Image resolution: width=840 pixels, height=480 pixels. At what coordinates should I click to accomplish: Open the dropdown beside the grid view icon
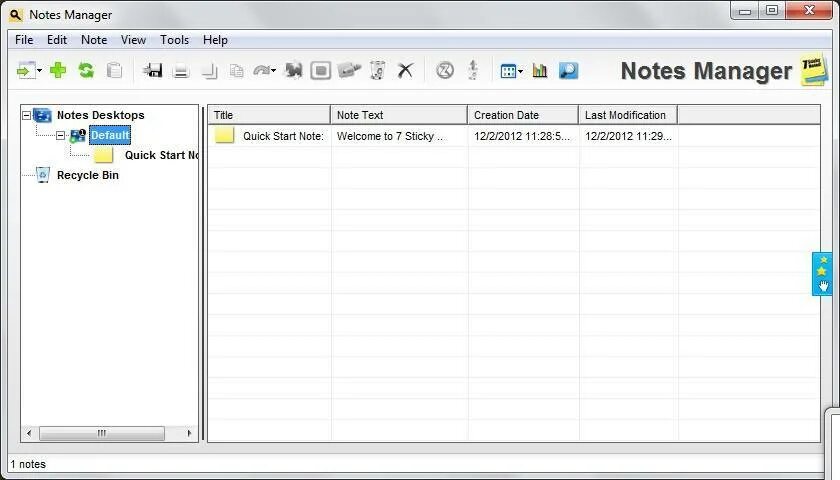521,71
